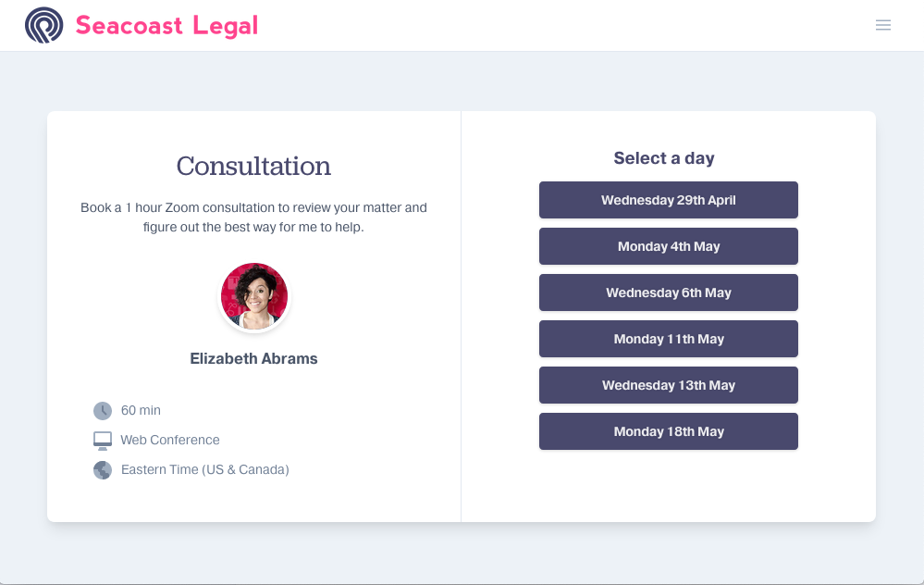Viewport: 924px width, 585px height.
Task: Select Wednesday 6th May
Action: click(668, 292)
